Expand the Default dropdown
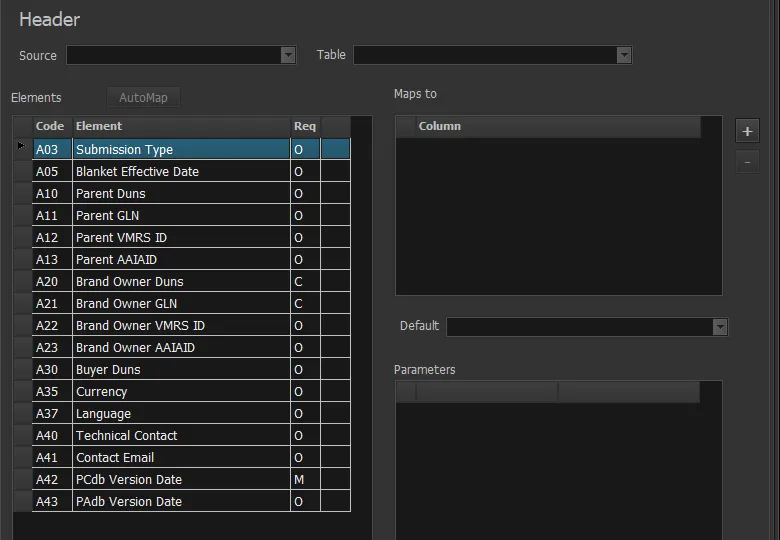The image size is (780, 540). click(720, 327)
